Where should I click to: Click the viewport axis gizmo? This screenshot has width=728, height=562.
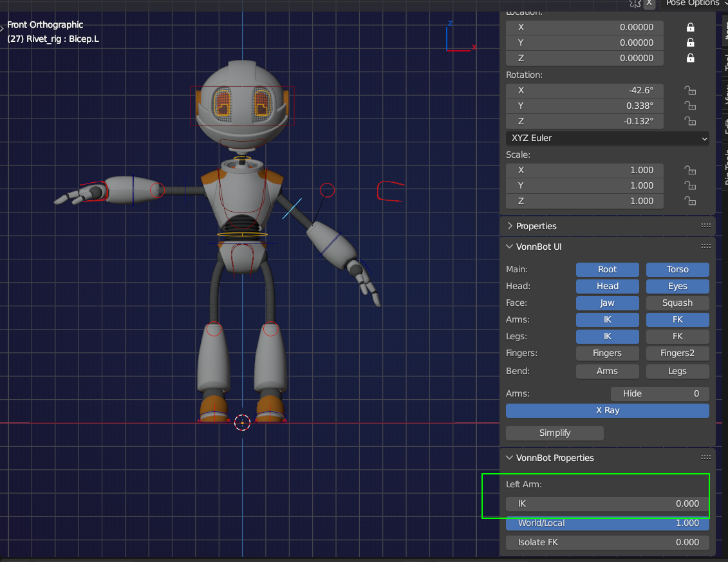coord(460,37)
